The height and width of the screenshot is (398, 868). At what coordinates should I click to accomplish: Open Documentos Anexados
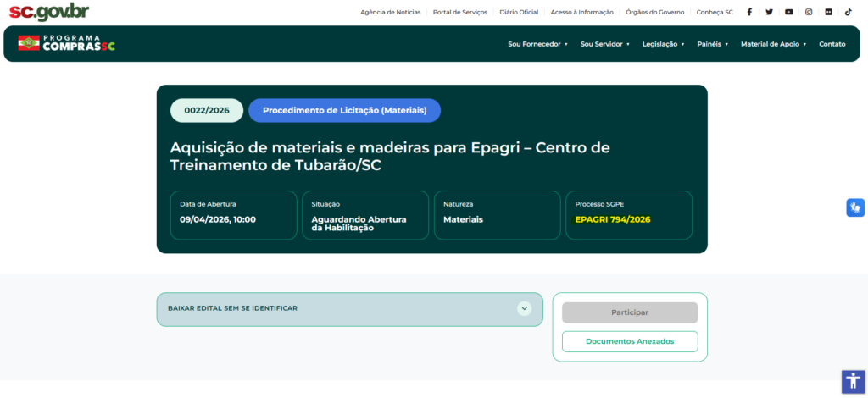coord(630,341)
